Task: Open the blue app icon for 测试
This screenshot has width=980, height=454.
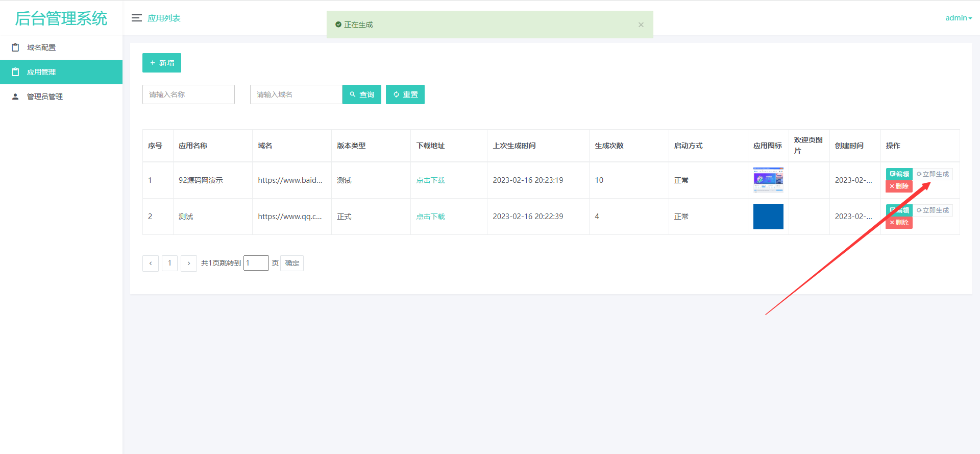Action: click(x=768, y=217)
